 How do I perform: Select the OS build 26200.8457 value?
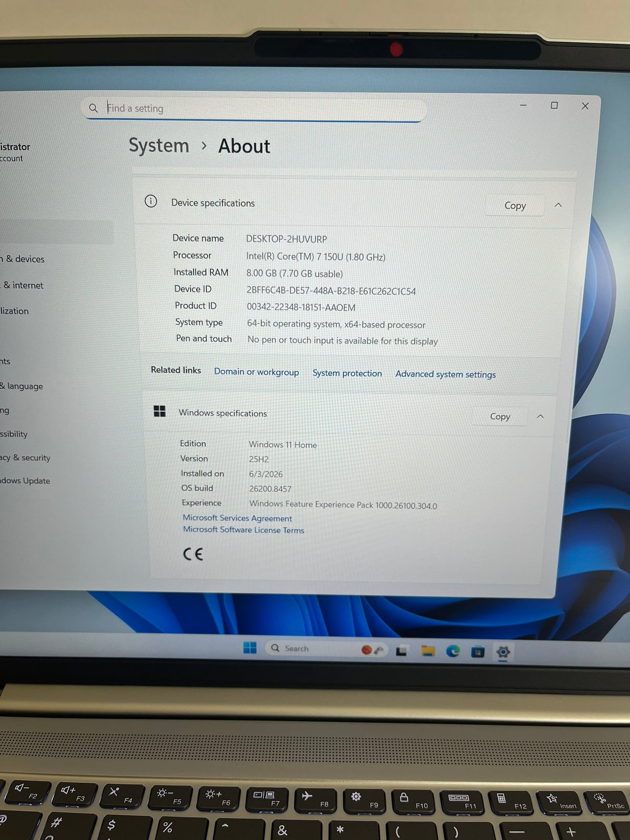270,489
